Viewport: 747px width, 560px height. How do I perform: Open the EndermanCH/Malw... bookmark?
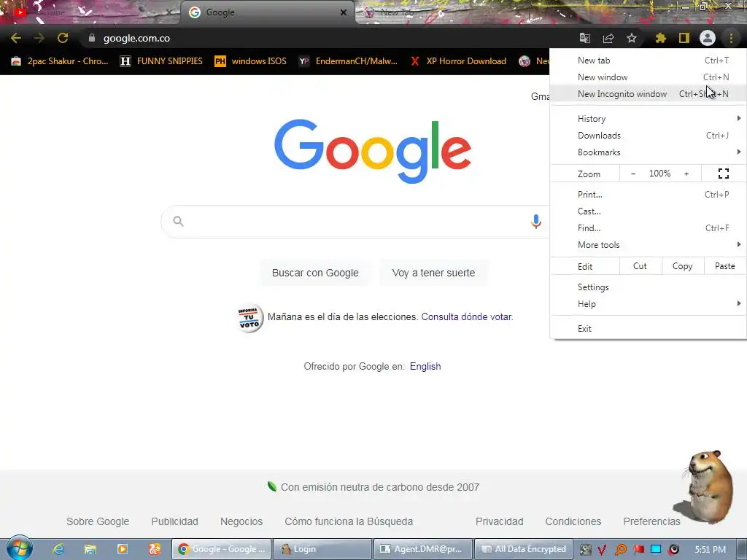click(348, 61)
